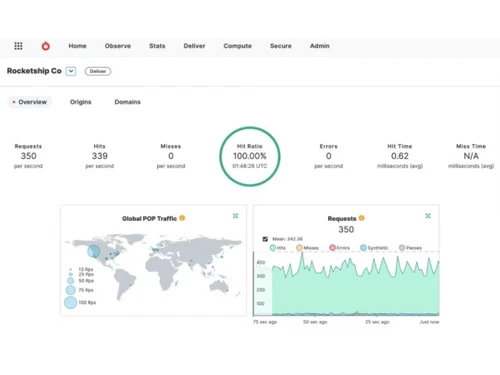
Task: Select the Overview tab
Action: 30,102
